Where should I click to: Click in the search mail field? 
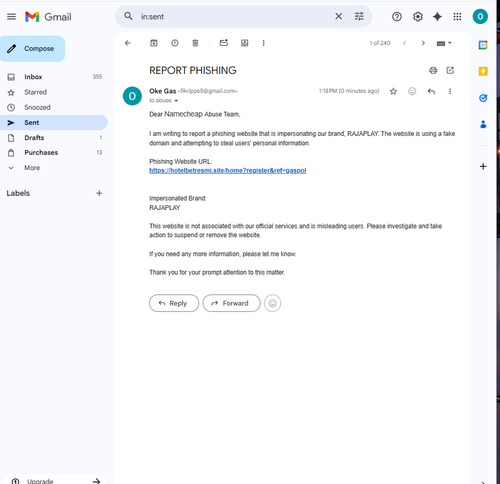[x=233, y=16]
